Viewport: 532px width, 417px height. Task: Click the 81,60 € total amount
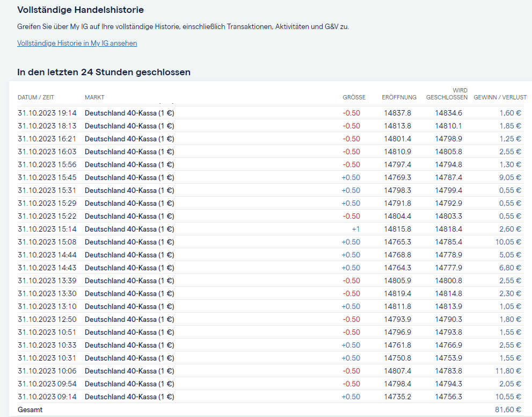point(508,409)
